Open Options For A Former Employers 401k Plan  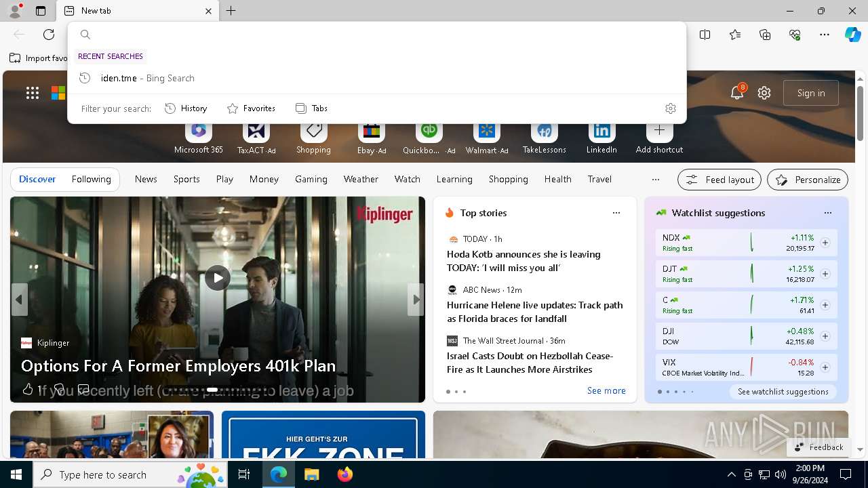(x=178, y=366)
